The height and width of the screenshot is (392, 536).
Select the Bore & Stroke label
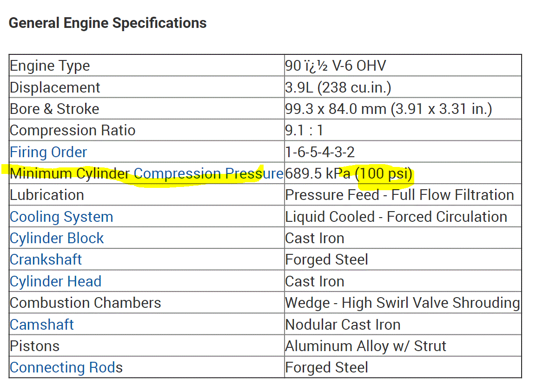pos(54,109)
